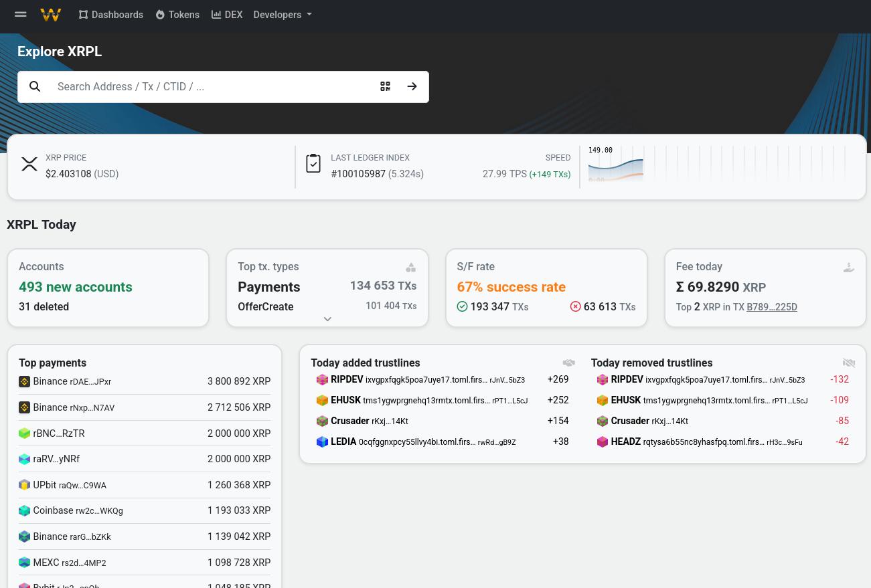
Task: Click the magnifying glass search icon
Action: 35,86
